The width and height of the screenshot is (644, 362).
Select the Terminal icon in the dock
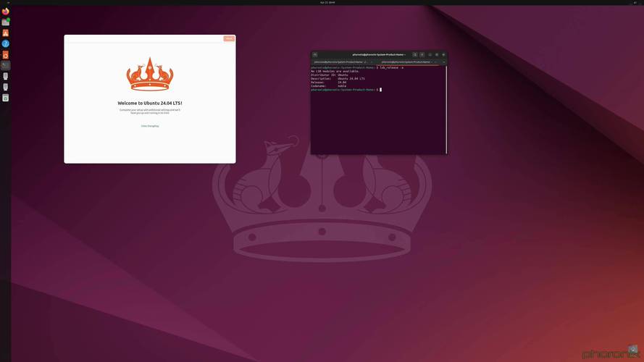click(6, 65)
